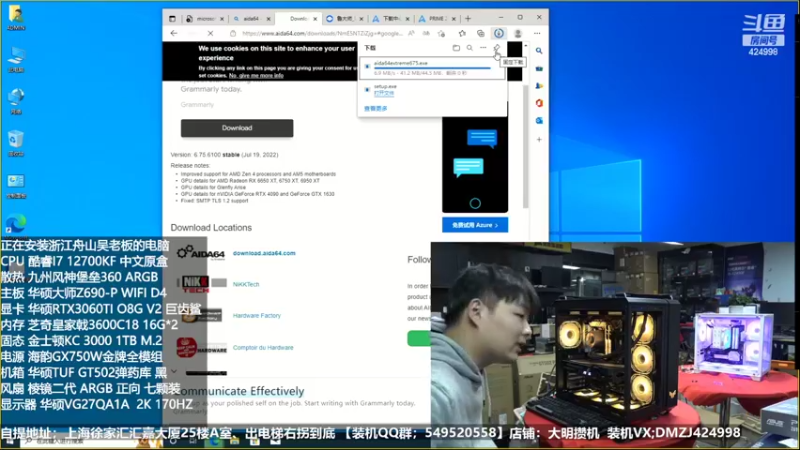Open the Favorites list icon

(x=462, y=33)
